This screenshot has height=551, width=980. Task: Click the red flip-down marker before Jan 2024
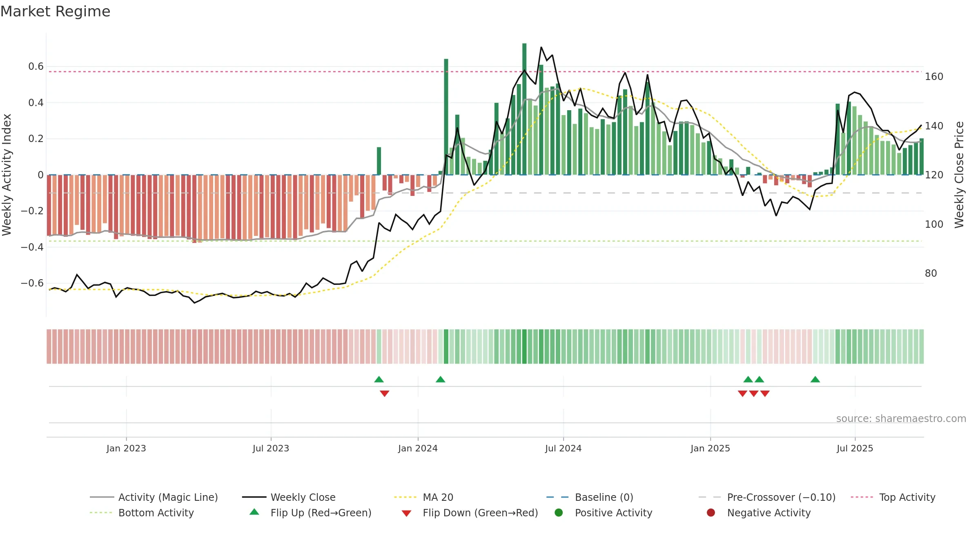pyautogui.click(x=385, y=393)
